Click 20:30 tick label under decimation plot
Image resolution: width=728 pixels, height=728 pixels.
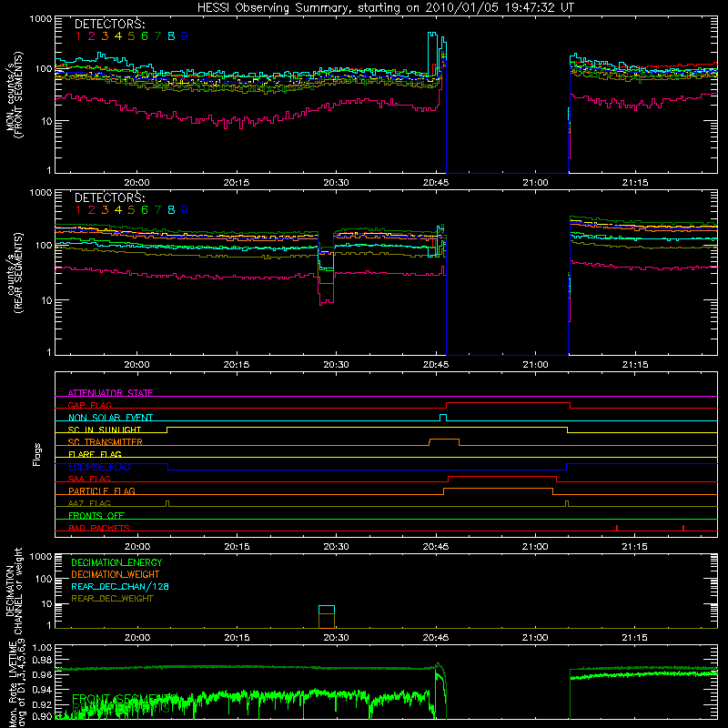click(336, 638)
